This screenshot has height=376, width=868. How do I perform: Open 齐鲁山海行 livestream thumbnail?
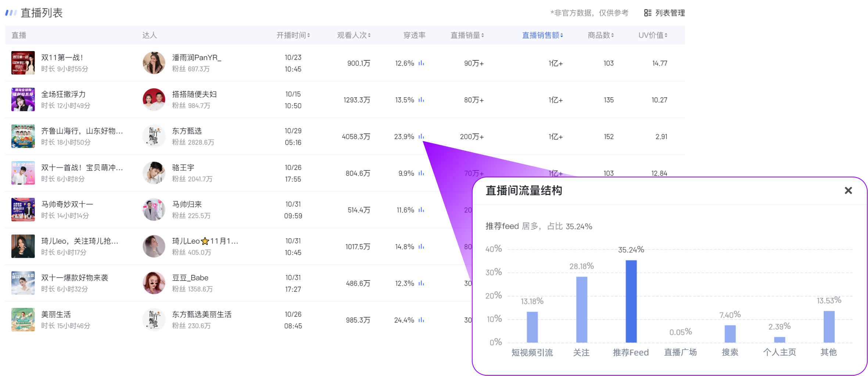(x=23, y=136)
